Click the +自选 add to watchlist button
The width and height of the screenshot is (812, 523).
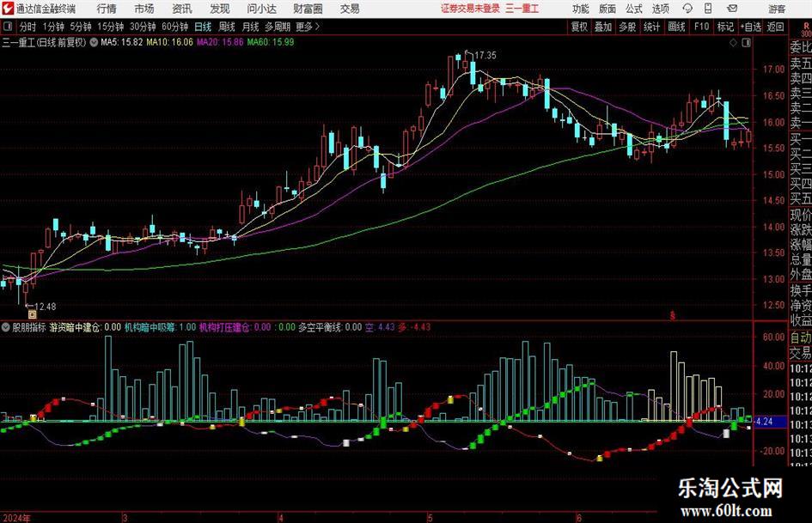[x=751, y=27]
